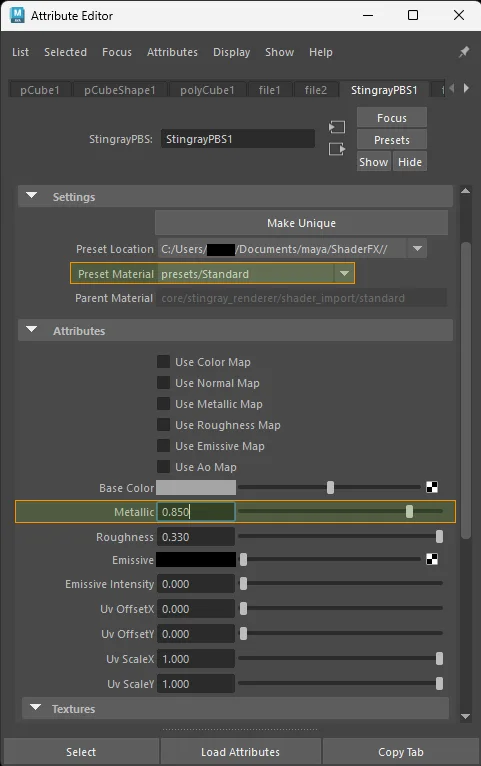Open Emissive texture checker icon
Screen dimensions: 481x766
click(x=432, y=559)
